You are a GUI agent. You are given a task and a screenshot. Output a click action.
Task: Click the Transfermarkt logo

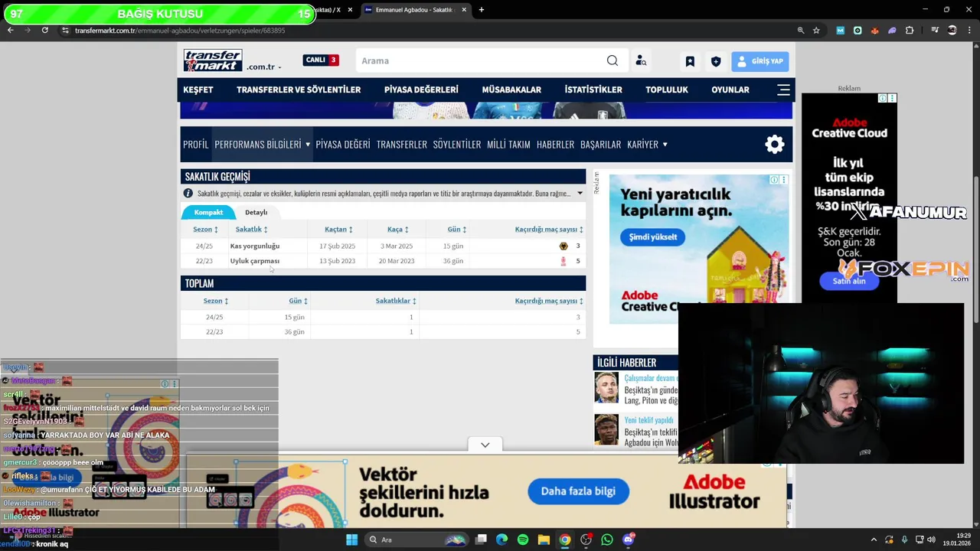pos(213,60)
